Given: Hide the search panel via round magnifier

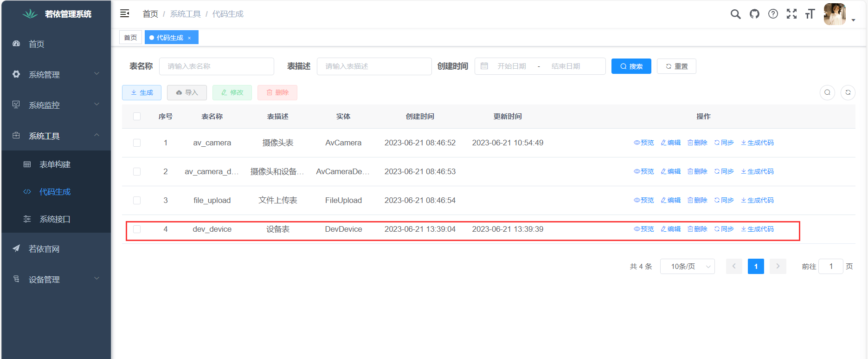Looking at the screenshot, I should tap(827, 92).
